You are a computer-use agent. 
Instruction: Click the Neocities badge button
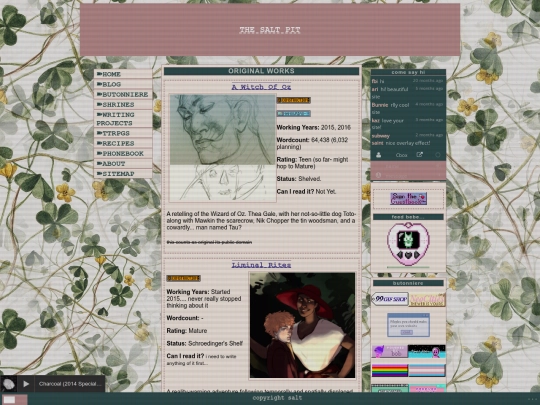427,300
